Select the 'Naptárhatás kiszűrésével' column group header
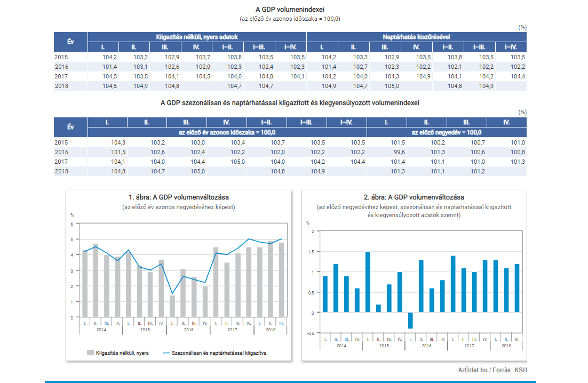 [x=416, y=37]
